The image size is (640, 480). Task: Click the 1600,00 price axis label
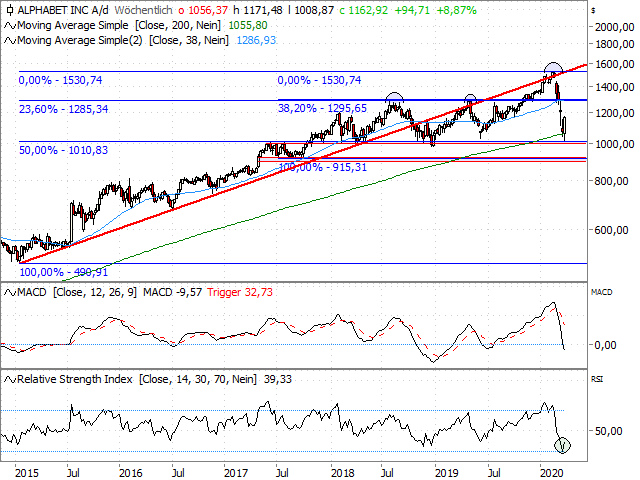(x=614, y=64)
